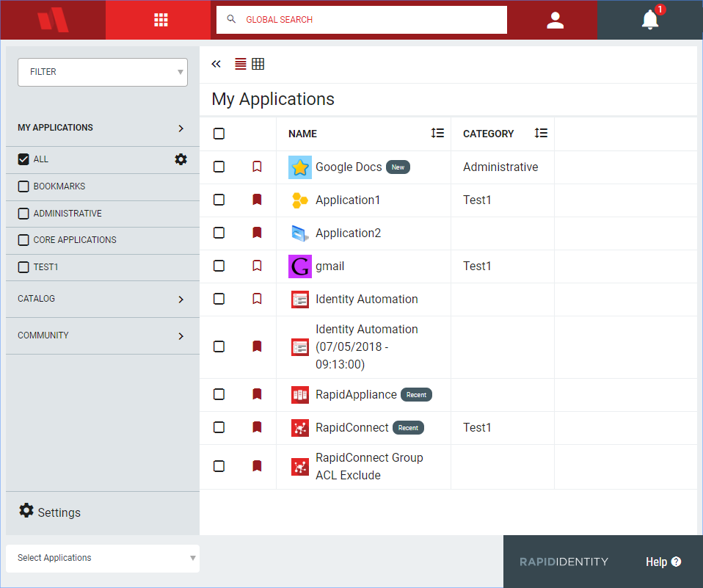Open the FILTER dropdown
The height and width of the screenshot is (588, 703).
point(103,72)
